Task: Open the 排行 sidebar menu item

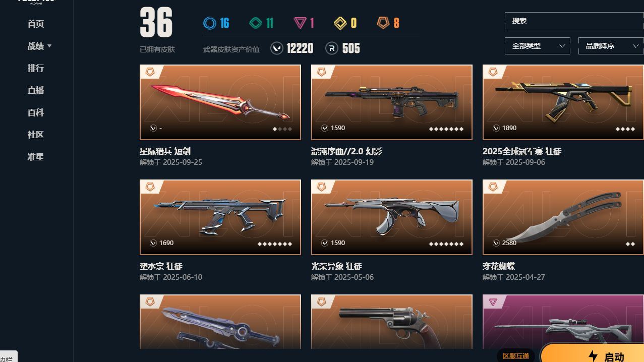Action: tap(36, 68)
